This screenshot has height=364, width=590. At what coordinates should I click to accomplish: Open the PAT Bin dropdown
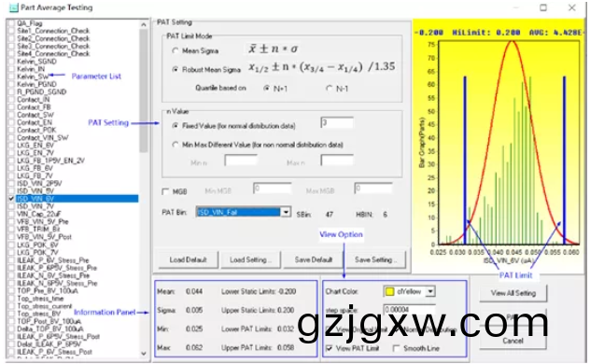[286, 213]
